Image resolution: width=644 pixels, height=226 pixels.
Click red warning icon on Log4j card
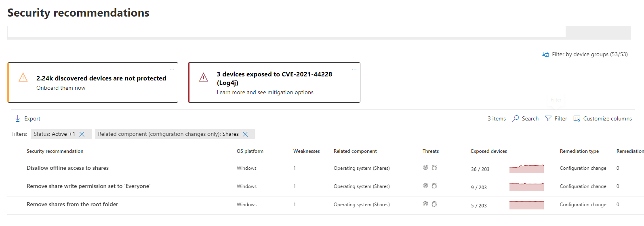point(204,77)
